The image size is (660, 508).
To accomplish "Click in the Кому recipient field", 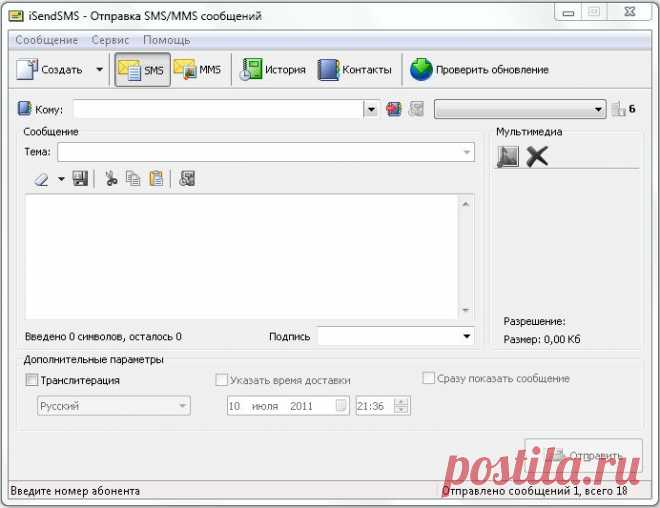I will 218,109.
